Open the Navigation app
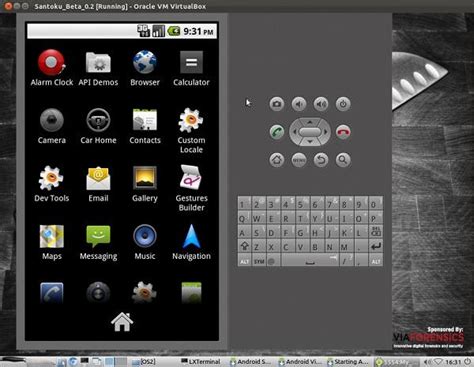The height and width of the screenshot is (367, 474). pyautogui.click(x=191, y=242)
